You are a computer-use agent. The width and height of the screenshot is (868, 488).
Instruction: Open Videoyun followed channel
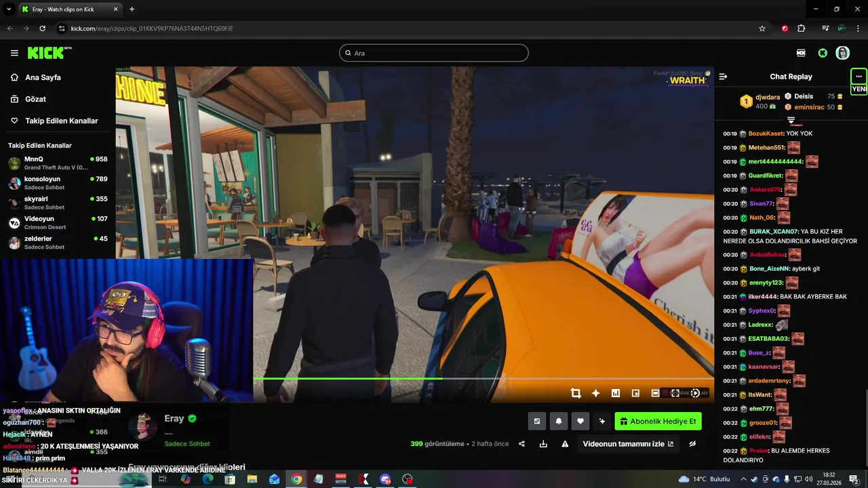58,223
